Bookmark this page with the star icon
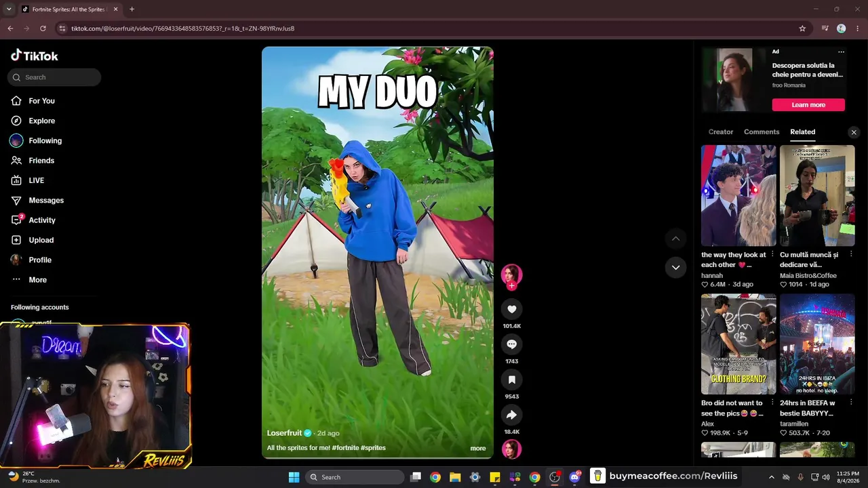The height and width of the screenshot is (488, 868). [802, 28]
